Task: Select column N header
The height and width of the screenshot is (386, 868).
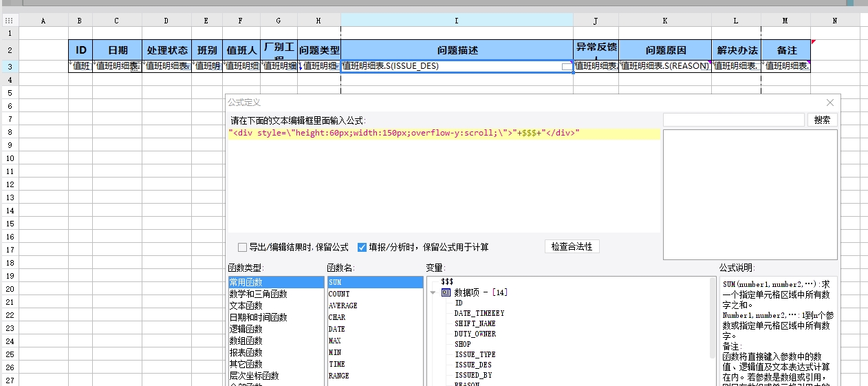Action: [835, 21]
